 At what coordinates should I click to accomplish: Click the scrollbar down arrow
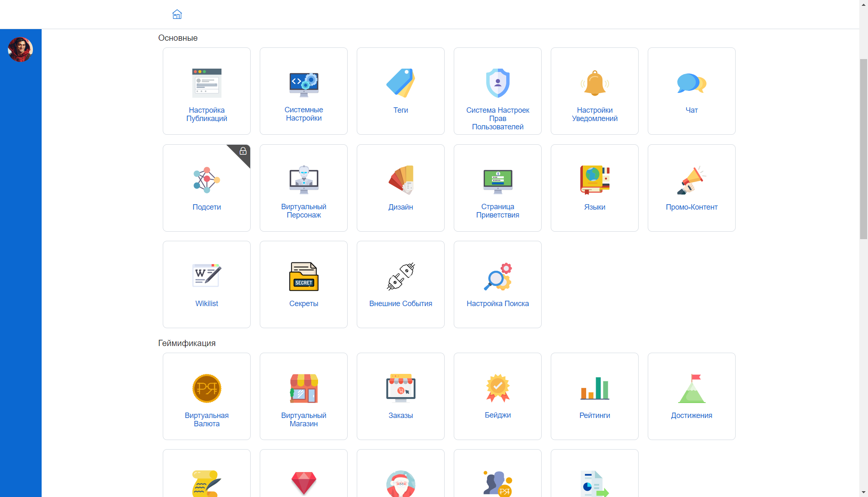point(863,492)
